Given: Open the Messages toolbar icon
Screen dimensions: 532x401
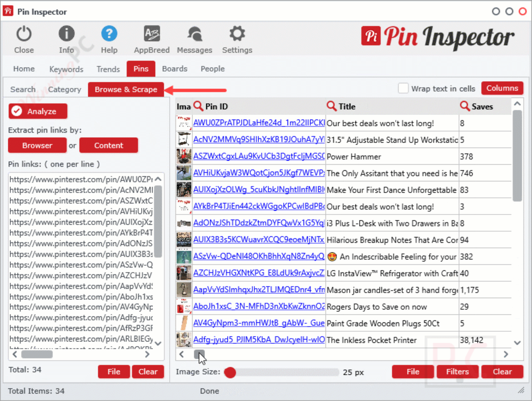Looking at the screenshot, I should point(195,34).
